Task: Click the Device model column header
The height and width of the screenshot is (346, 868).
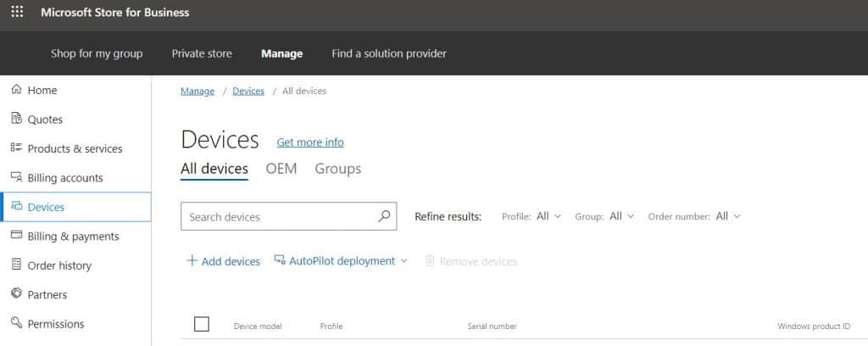Action: point(258,326)
